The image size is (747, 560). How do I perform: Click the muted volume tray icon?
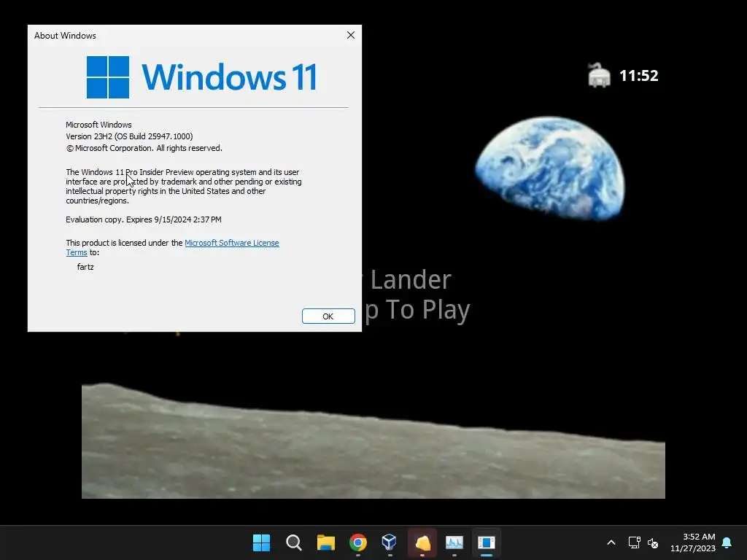pos(653,542)
